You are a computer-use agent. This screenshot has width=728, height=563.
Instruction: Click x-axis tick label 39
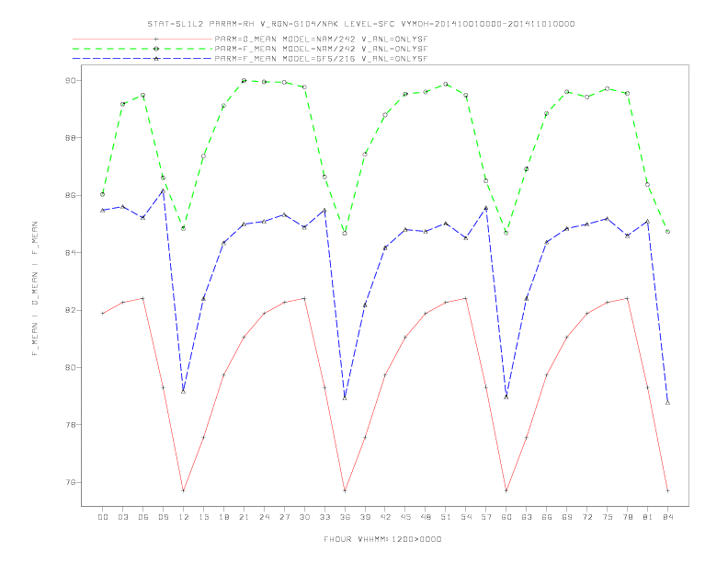[365, 517]
